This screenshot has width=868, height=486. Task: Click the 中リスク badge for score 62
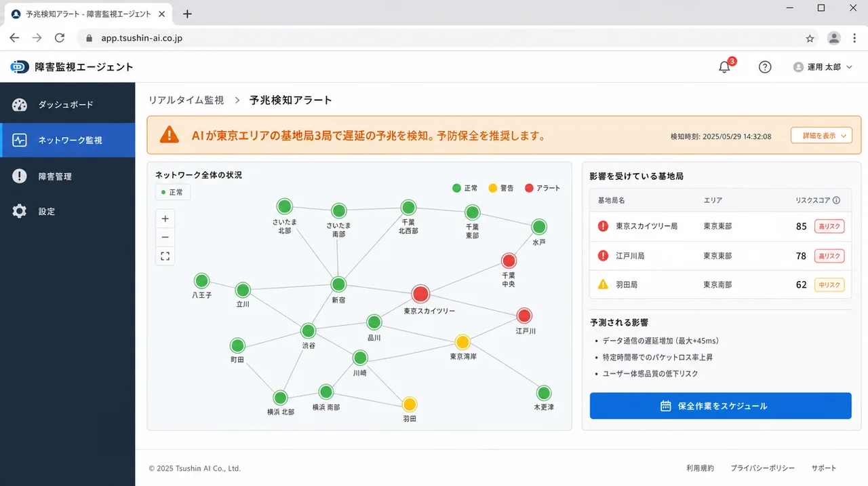(829, 285)
